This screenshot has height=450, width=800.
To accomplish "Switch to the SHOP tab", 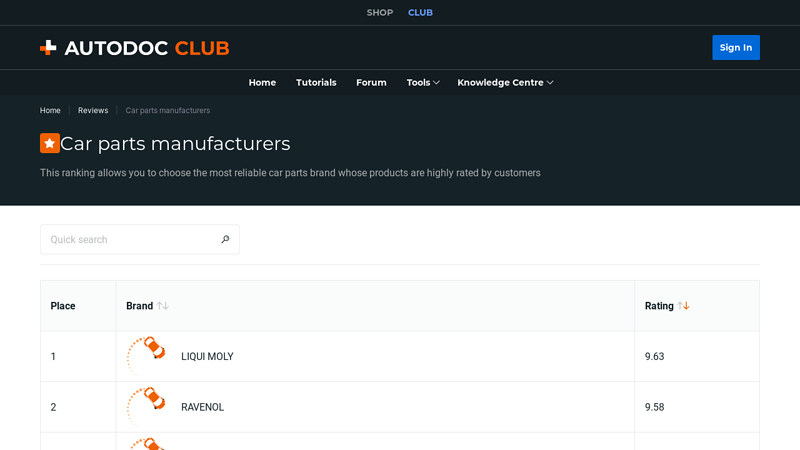I will tap(380, 13).
